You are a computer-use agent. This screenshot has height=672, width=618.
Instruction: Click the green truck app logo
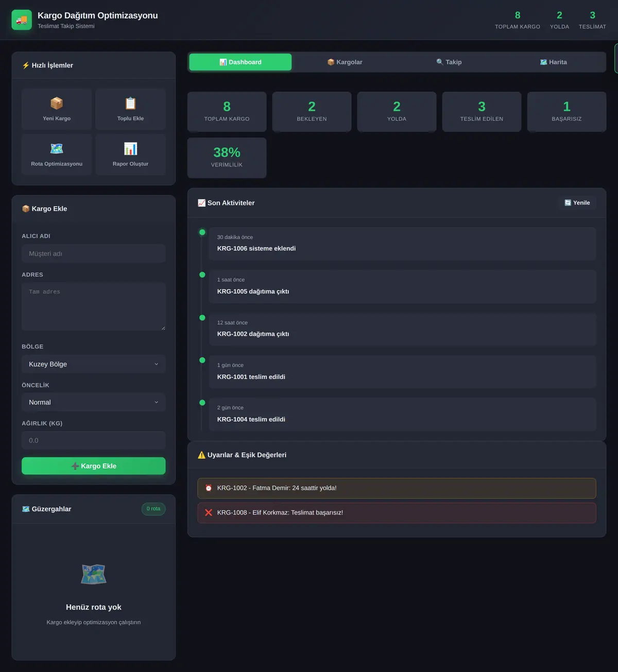tap(22, 20)
